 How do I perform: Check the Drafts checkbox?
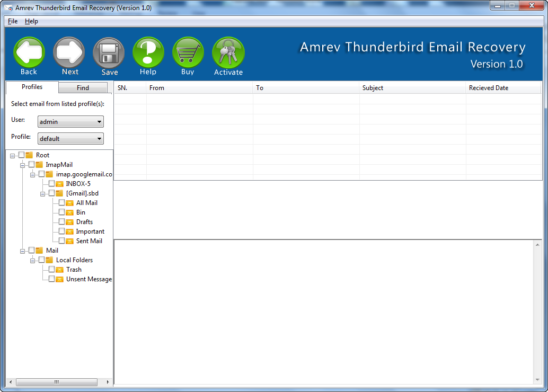(x=62, y=221)
